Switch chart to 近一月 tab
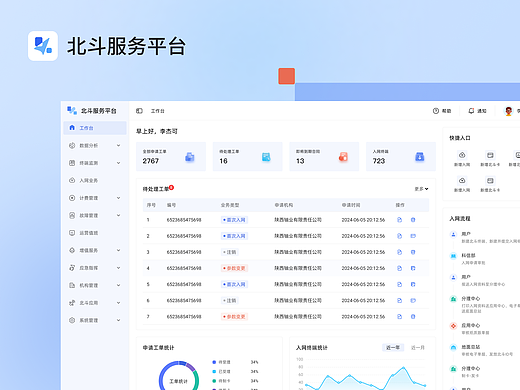Image resolution: width=520 pixels, height=390 pixels. pyautogui.click(x=417, y=348)
